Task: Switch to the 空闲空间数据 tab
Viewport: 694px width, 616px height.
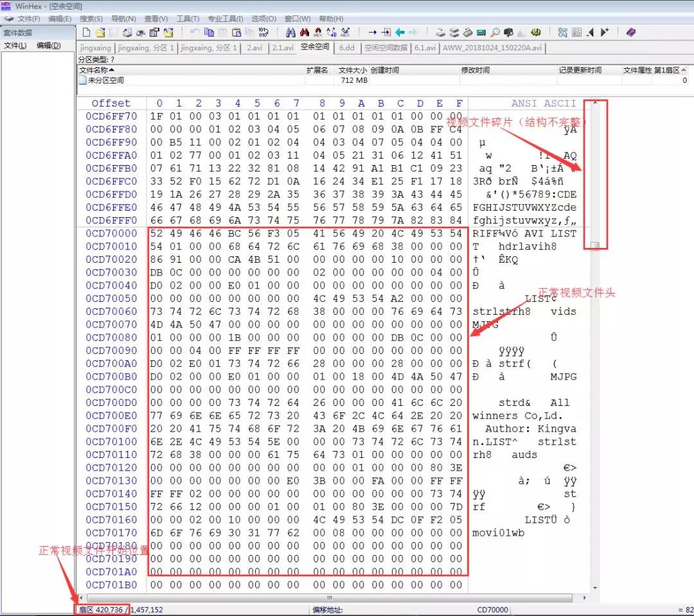Action: click(386, 48)
